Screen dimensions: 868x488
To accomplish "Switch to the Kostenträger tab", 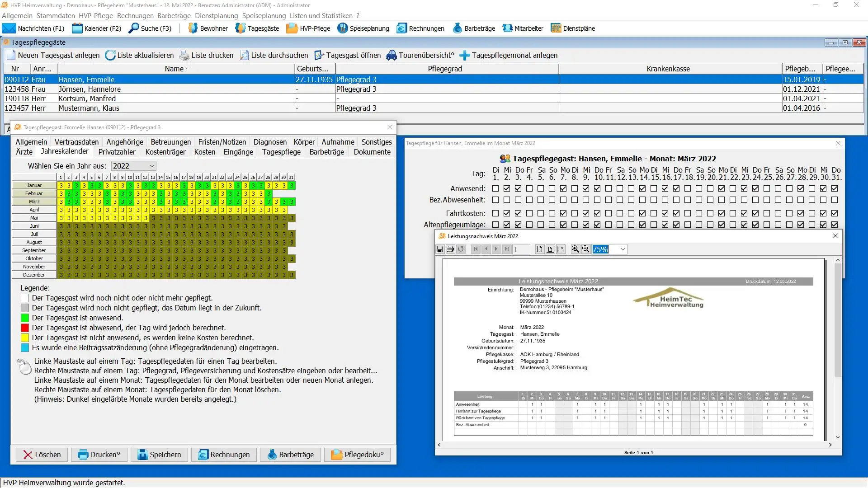I will (x=165, y=152).
